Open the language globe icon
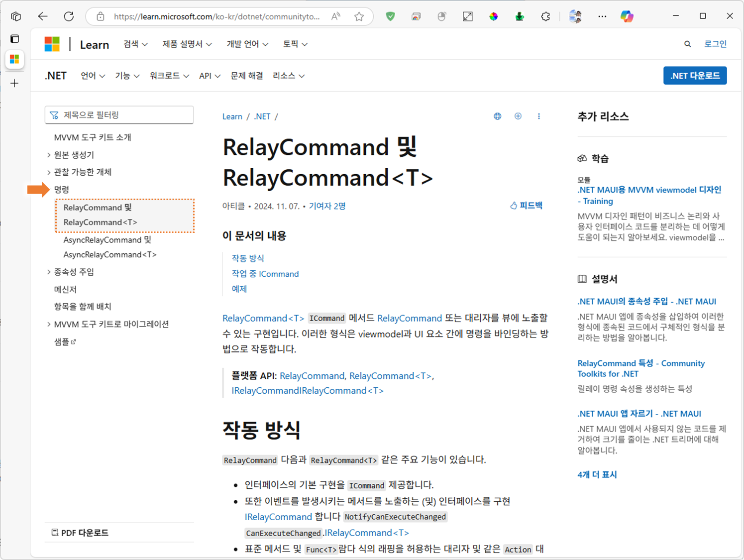The height and width of the screenshot is (560, 744). pos(497,116)
